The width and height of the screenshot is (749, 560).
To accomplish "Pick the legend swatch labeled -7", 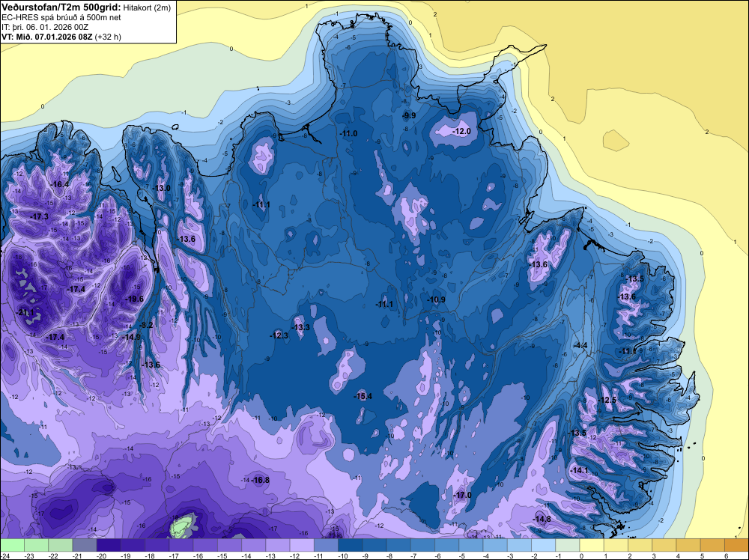I will click(x=422, y=545).
